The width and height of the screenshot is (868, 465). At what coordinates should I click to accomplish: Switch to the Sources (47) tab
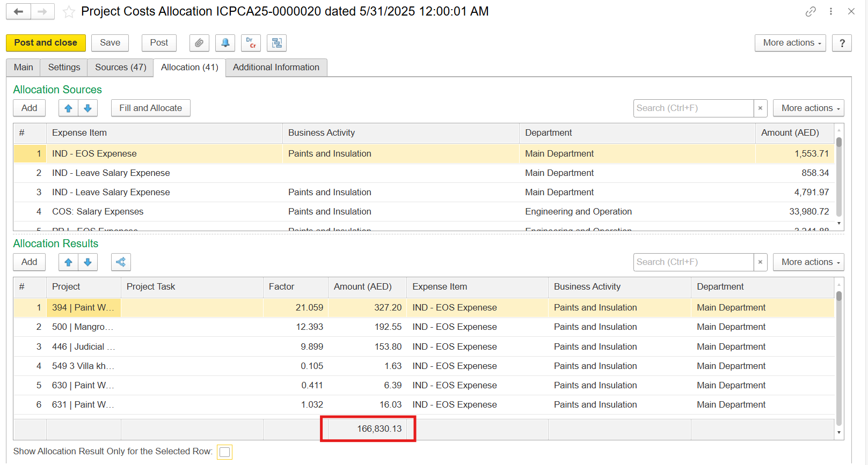(120, 68)
